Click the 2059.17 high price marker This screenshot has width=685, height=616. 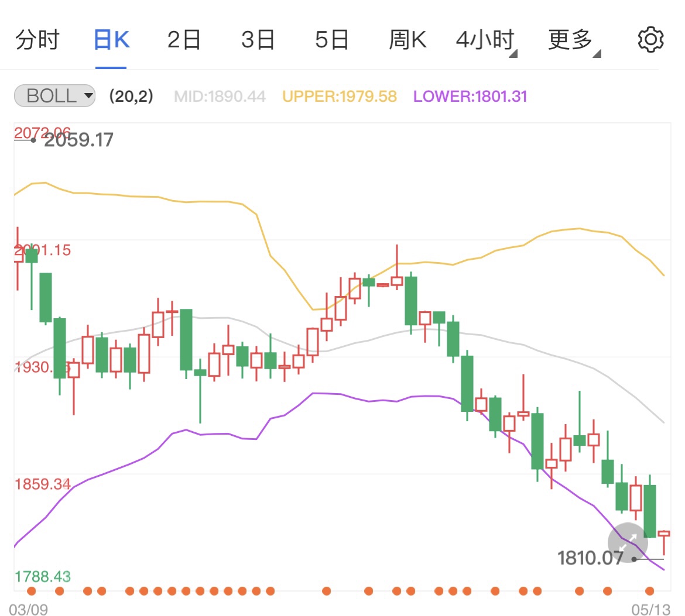point(78,140)
